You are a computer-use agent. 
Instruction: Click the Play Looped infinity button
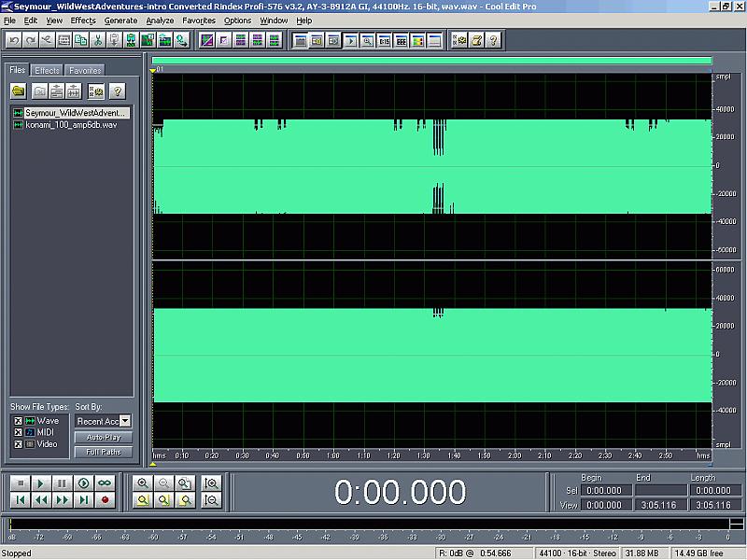[105, 483]
